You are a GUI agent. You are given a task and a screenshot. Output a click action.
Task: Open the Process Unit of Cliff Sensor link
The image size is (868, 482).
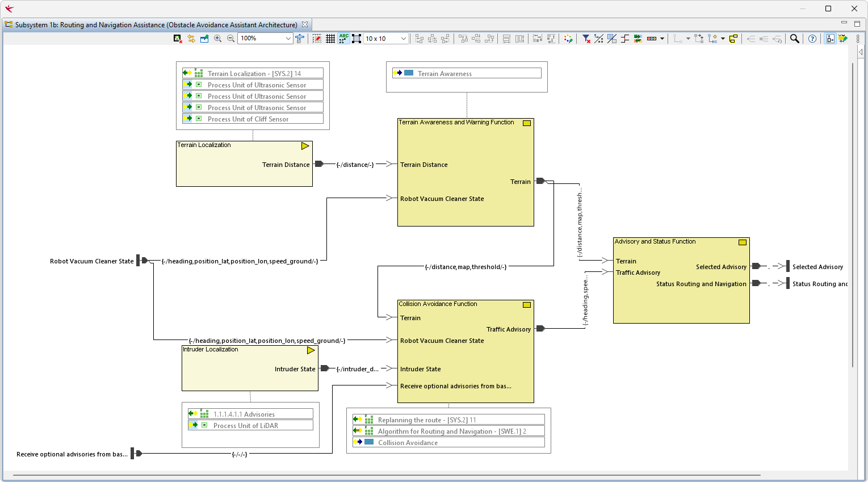(x=253, y=119)
